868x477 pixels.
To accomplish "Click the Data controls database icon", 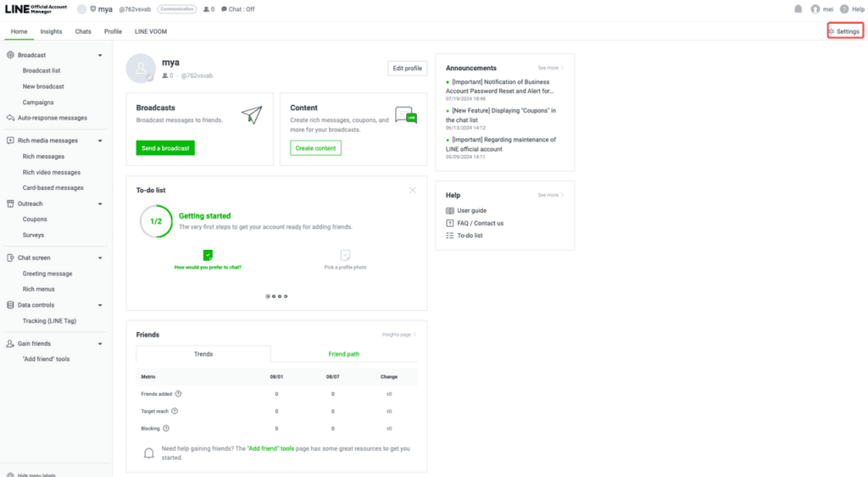I will coord(10,305).
